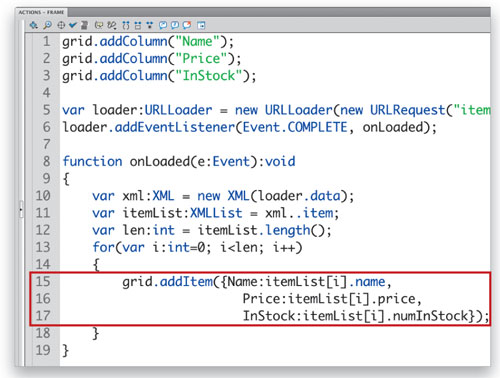Collapse code between braces
This screenshot has width=500, height=378.
click(x=126, y=25)
